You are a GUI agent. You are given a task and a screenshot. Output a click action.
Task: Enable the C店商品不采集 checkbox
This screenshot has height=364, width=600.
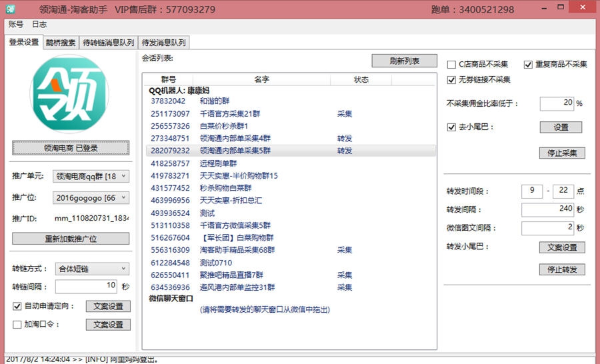(x=451, y=64)
